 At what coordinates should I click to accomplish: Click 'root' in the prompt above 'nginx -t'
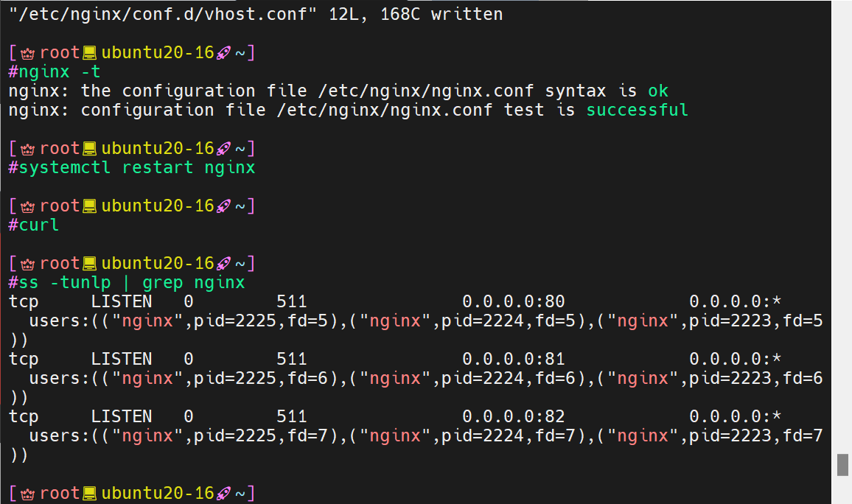pos(60,52)
